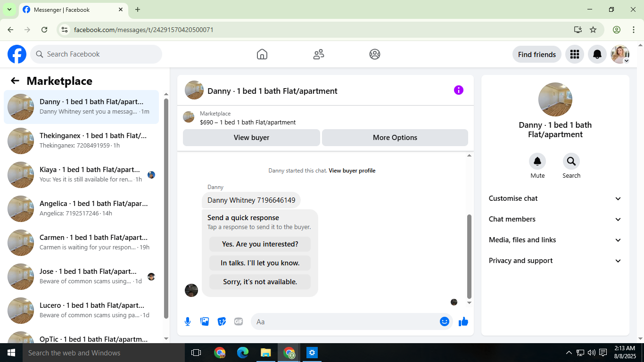Expand Media, files and links section
Image resolution: width=644 pixels, height=362 pixels.
click(x=555, y=240)
